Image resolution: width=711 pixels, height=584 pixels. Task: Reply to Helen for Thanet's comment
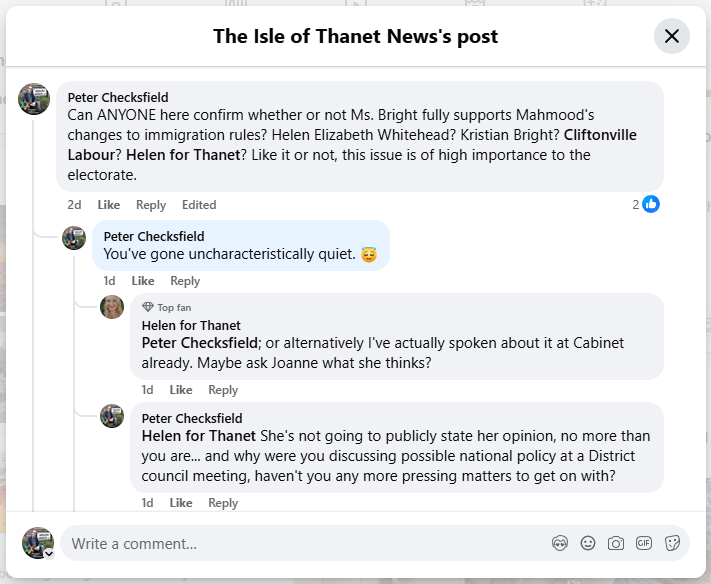pyautogui.click(x=223, y=390)
